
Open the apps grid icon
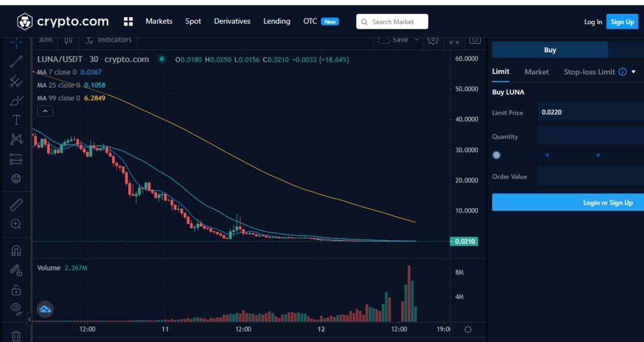pos(128,21)
